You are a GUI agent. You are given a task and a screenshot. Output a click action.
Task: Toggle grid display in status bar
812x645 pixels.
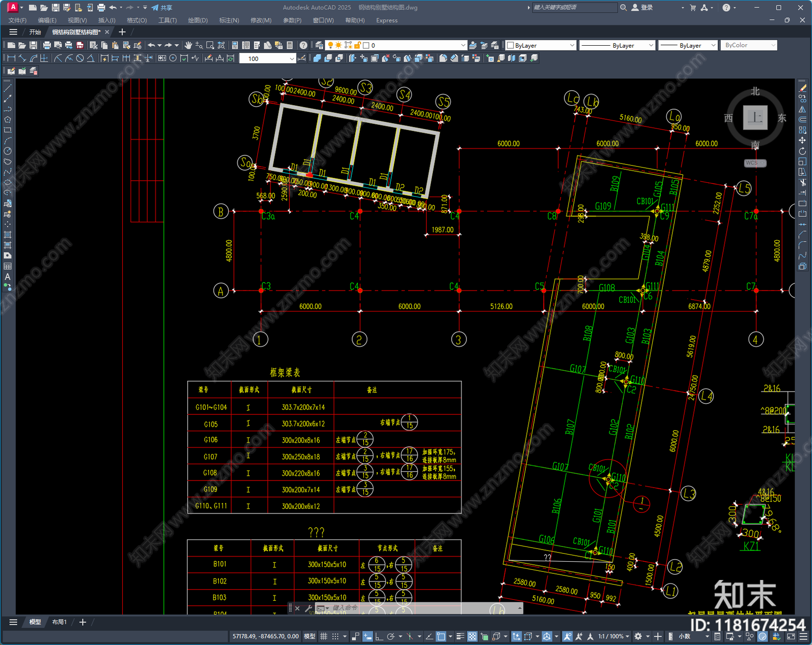pos(323,636)
